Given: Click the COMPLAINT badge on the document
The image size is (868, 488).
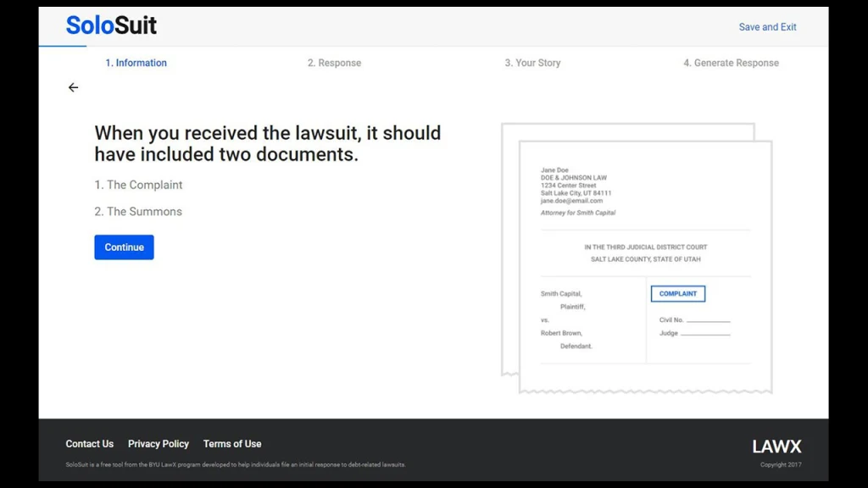Looking at the screenshot, I should (x=677, y=294).
